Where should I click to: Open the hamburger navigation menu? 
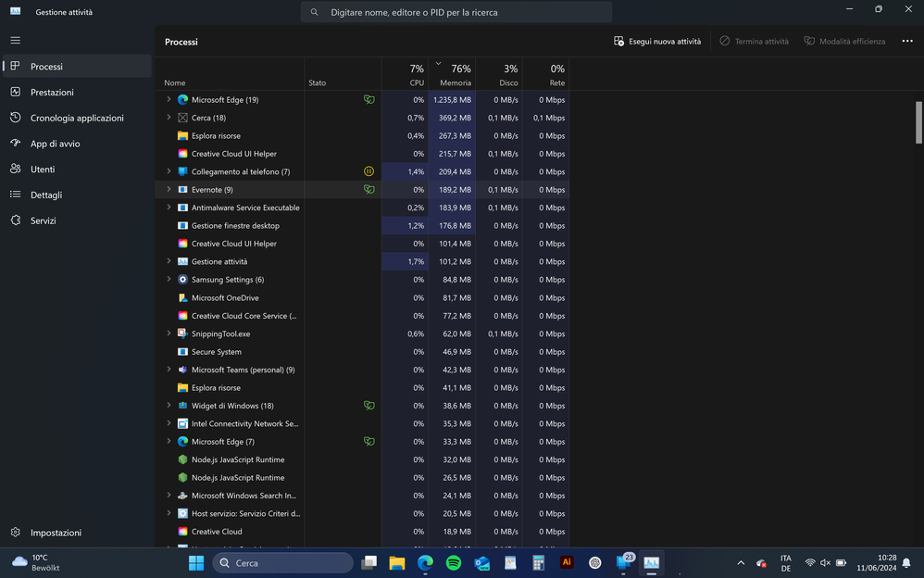16,40
